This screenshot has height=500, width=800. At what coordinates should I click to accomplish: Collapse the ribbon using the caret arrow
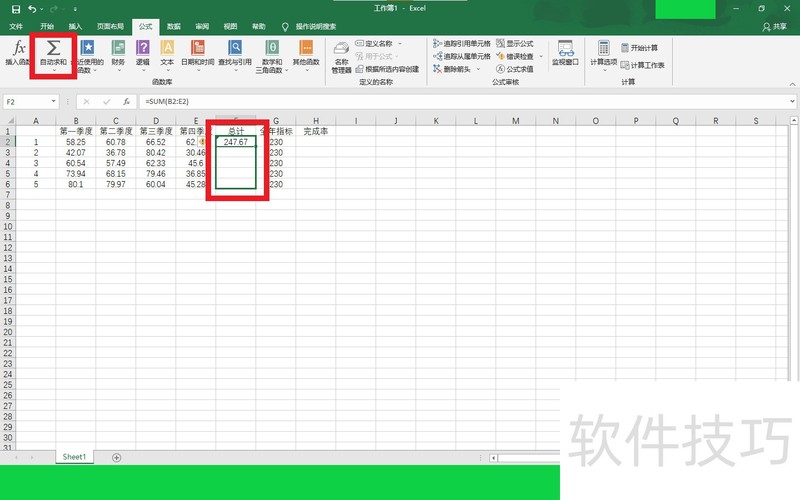coord(792,84)
